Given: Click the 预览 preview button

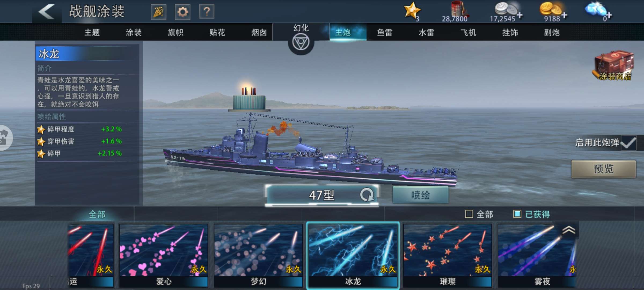Looking at the screenshot, I should pos(603,169).
